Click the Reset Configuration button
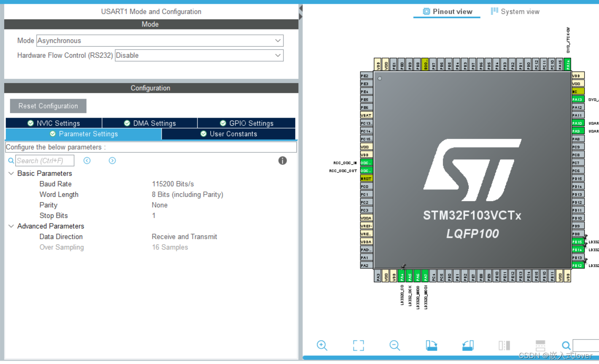Image resolution: width=599 pixels, height=364 pixels. click(x=48, y=106)
